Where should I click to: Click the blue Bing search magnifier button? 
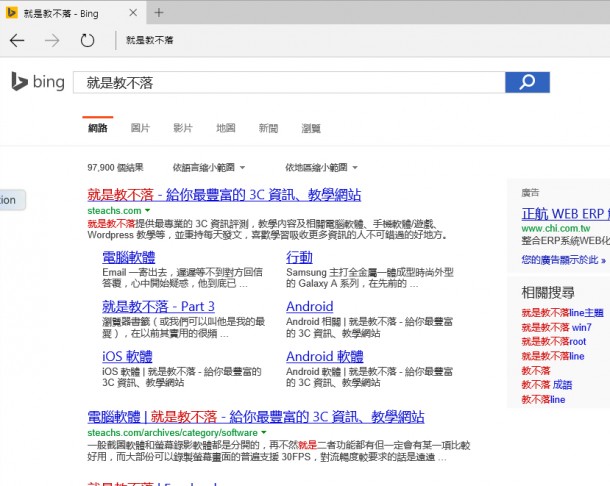pos(527,82)
